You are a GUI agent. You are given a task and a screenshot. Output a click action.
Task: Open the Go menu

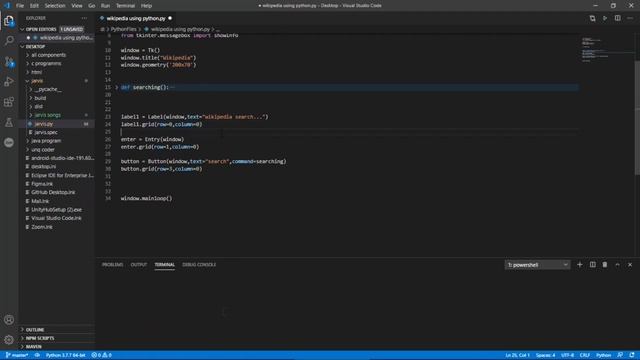91,6
